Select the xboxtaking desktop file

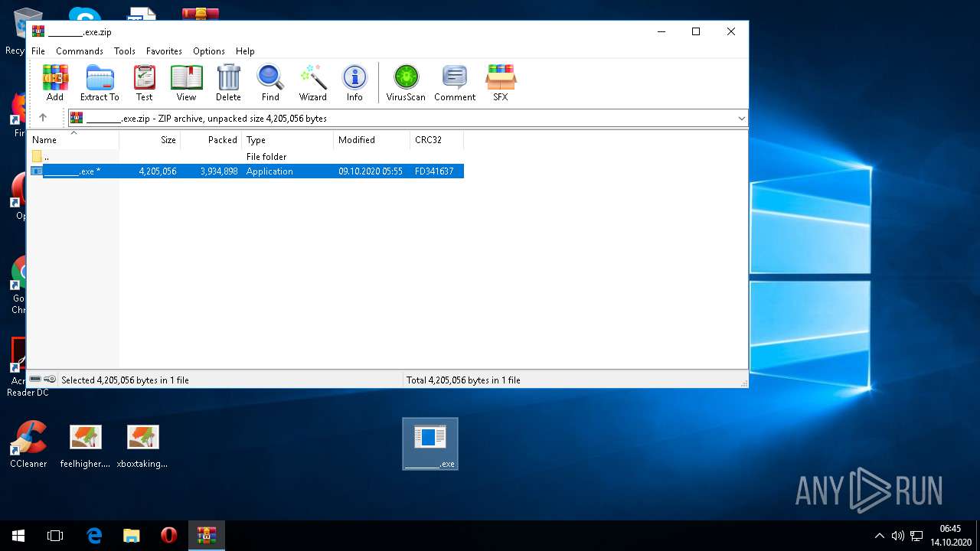point(142,446)
